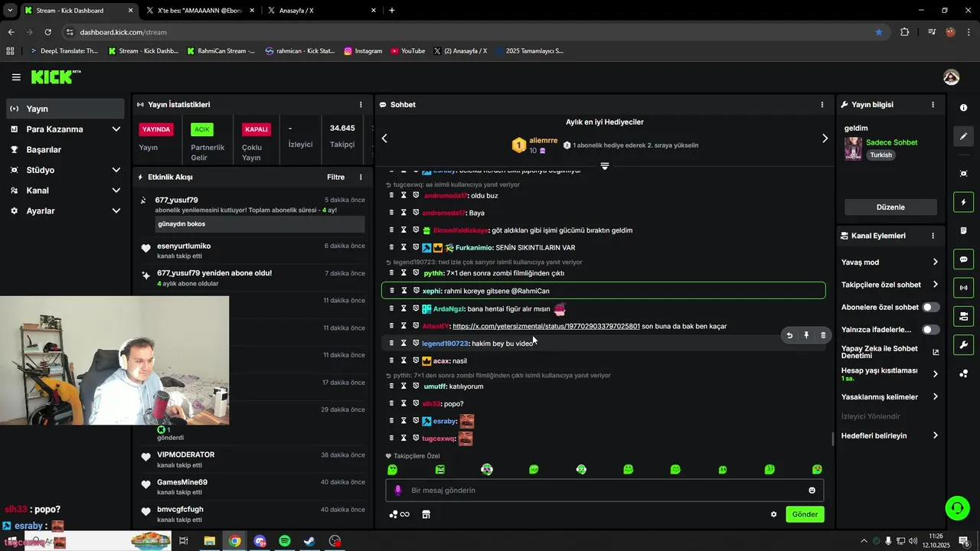Open Spotify from the Windows taskbar

point(285,541)
